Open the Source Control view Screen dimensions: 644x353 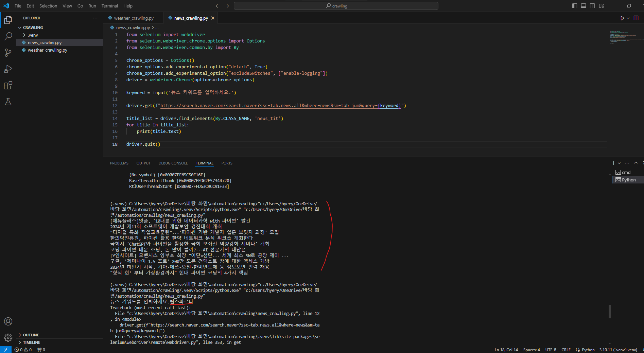click(8, 52)
